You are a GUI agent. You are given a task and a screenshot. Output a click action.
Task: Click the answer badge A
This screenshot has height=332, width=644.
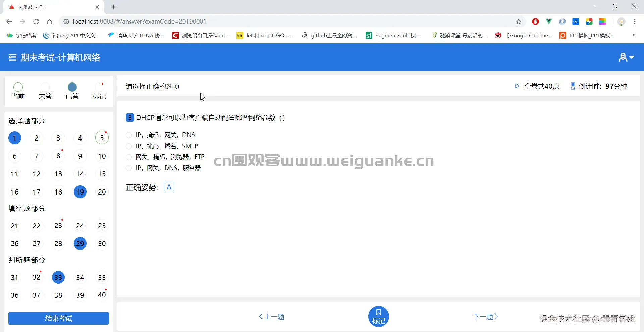(x=169, y=187)
